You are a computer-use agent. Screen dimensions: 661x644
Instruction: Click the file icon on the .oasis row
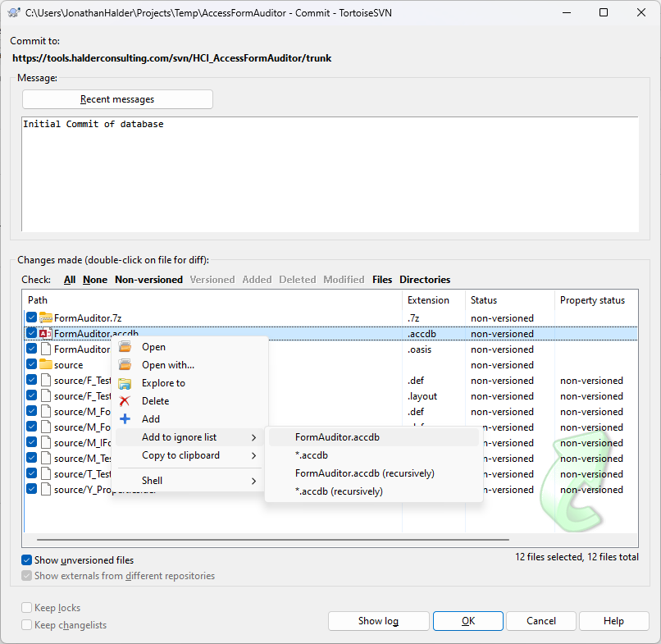click(46, 349)
